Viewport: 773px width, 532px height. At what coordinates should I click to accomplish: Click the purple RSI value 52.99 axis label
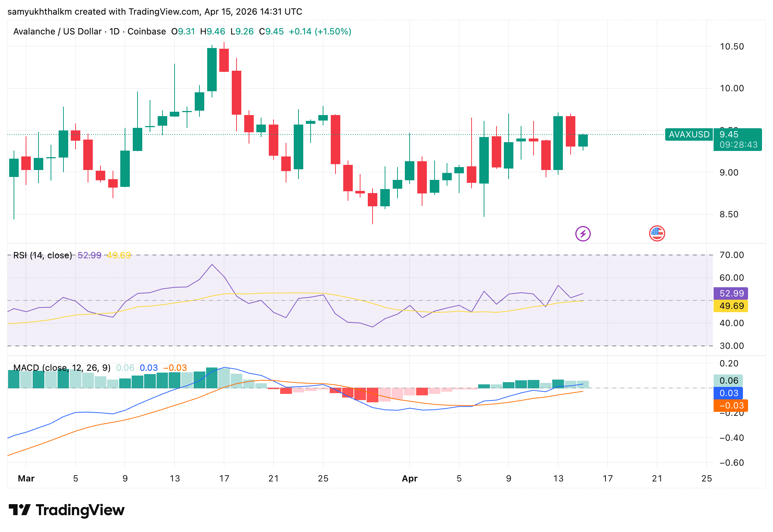(731, 293)
